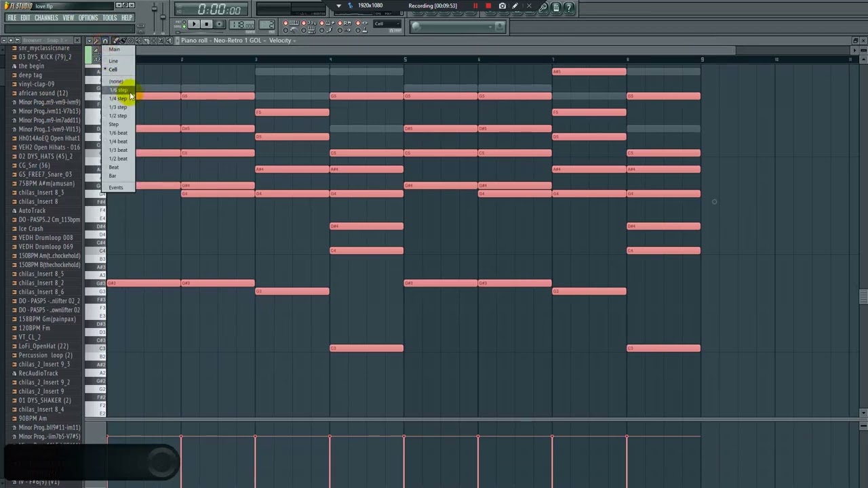This screenshot has width=868, height=488.
Task: Choose 1/4 step snap option
Action: tap(118, 99)
